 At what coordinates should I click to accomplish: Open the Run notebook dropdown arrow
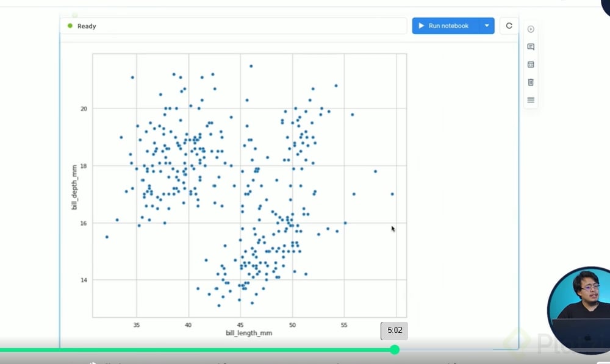click(x=487, y=26)
